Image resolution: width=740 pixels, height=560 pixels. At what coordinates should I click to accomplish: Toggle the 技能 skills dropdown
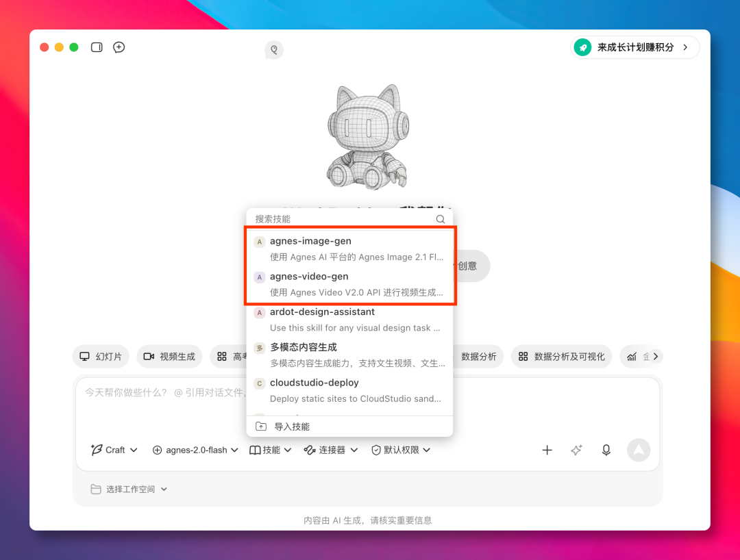coord(270,450)
